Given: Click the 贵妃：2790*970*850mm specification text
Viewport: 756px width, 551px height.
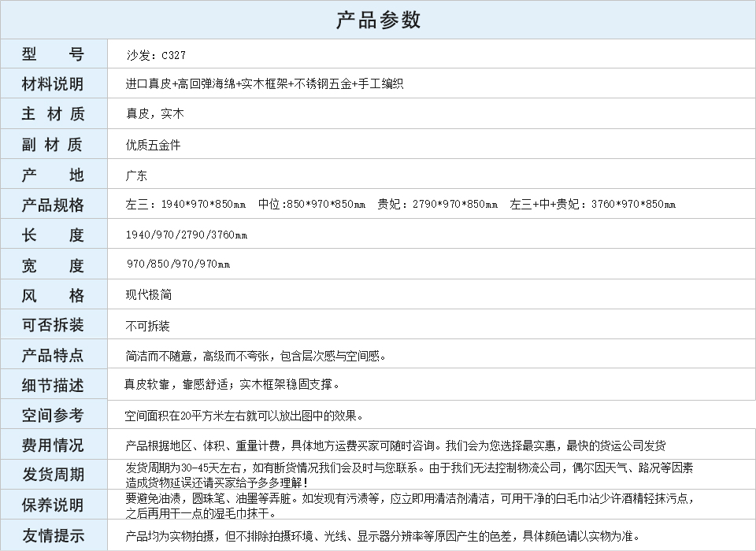Looking at the screenshot, I should [437, 205].
